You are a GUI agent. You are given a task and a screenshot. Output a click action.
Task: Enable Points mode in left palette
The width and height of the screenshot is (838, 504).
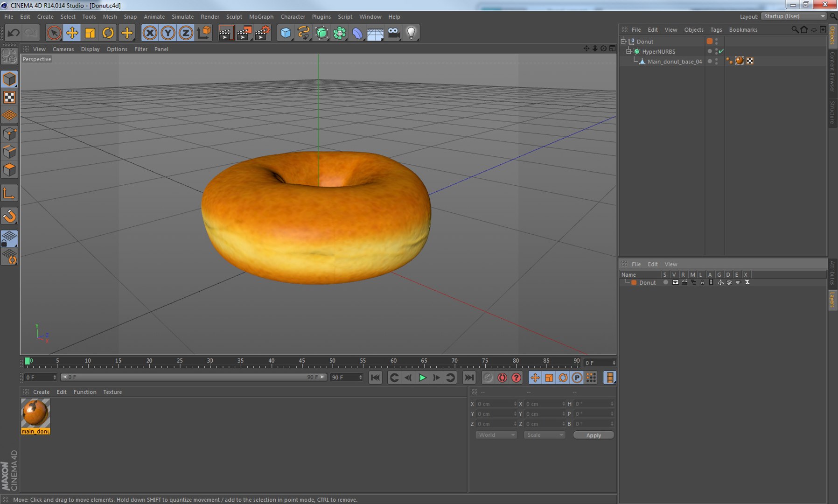pos(9,134)
